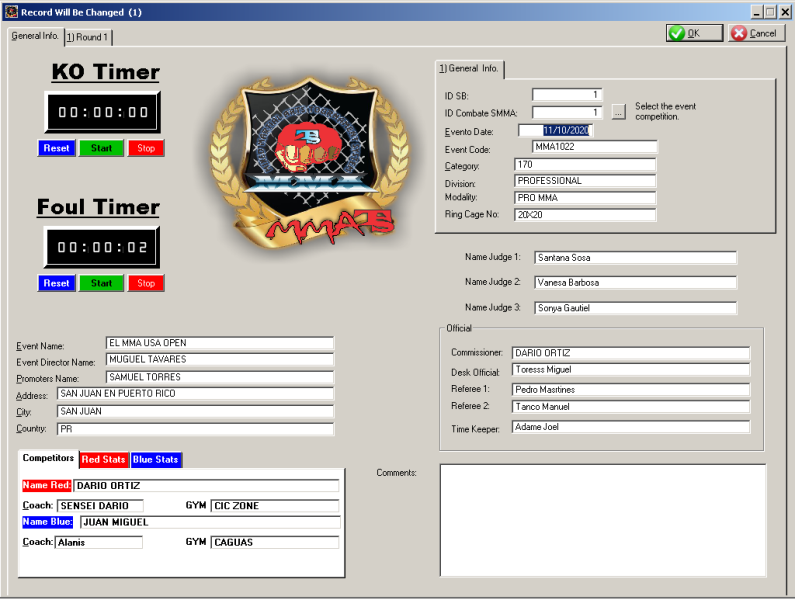Click the GYM field CAGUAS
Screen dimensions: 795x600
pyautogui.click(x=275, y=542)
